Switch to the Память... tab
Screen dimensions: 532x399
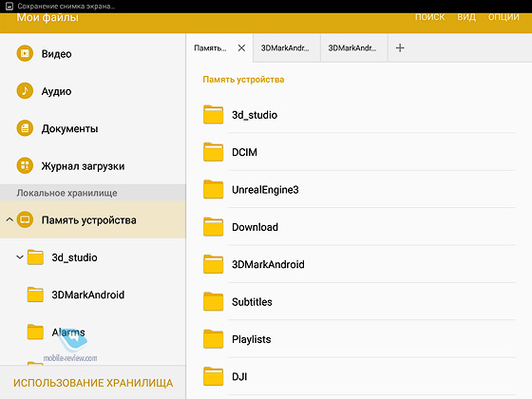[x=219, y=48]
